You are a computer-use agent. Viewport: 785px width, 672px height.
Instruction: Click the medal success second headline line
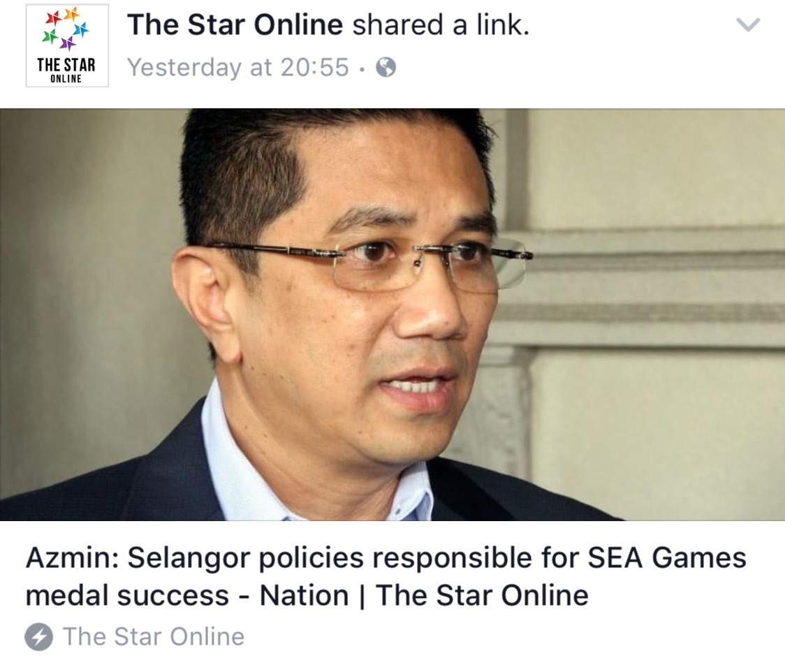pyautogui.click(x=307, y=595)
